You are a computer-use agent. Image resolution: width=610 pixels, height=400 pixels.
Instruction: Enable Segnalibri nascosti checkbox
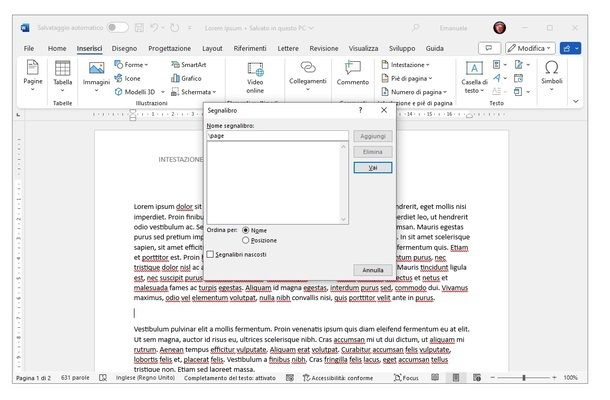pos(210,254)
